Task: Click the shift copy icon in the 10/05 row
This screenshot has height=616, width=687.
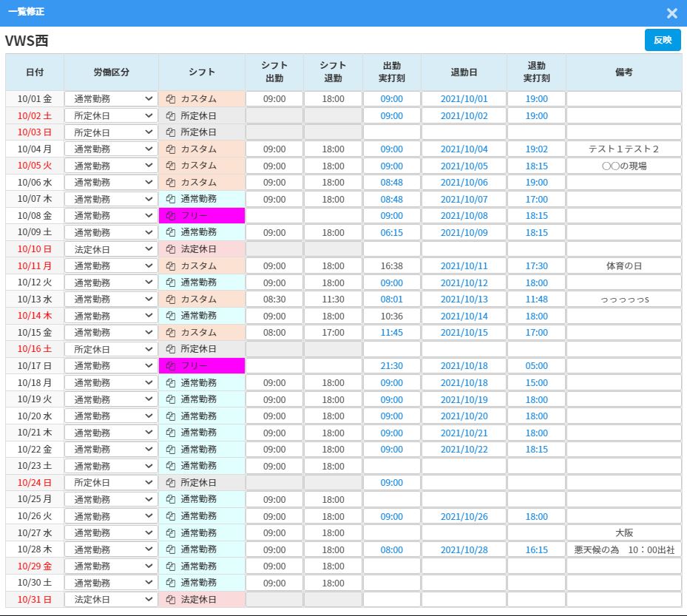Action: [171, 166]
